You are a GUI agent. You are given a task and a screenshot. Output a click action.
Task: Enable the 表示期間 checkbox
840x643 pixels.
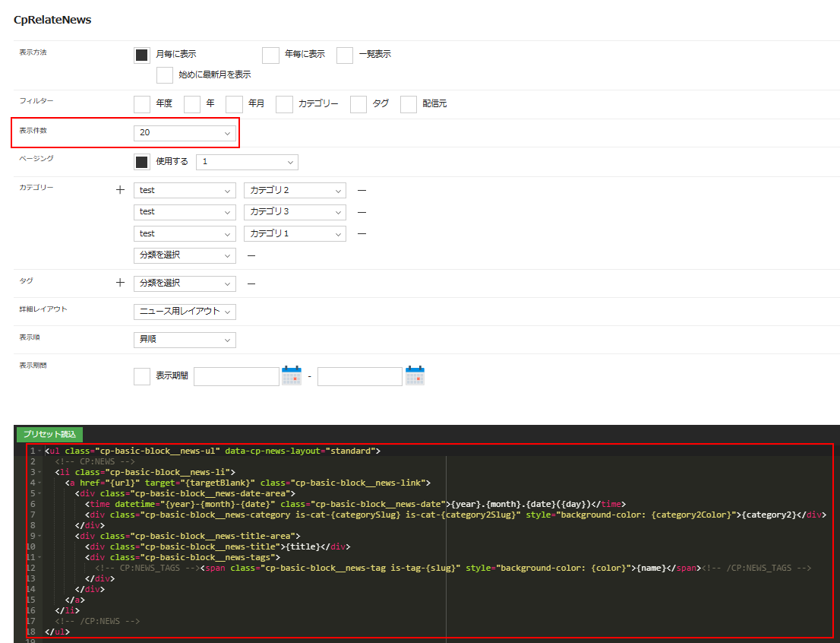point(141,376)
